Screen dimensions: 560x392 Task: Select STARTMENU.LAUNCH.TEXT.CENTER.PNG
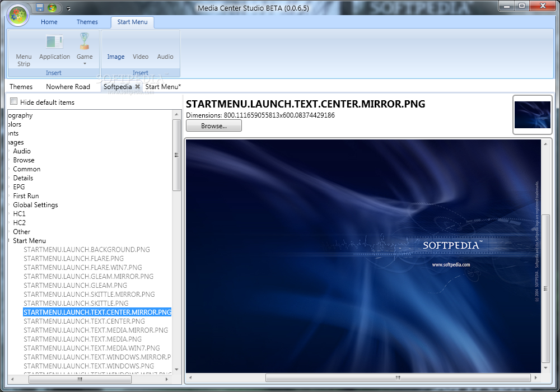pyautogui.click(x=85, y=321)
